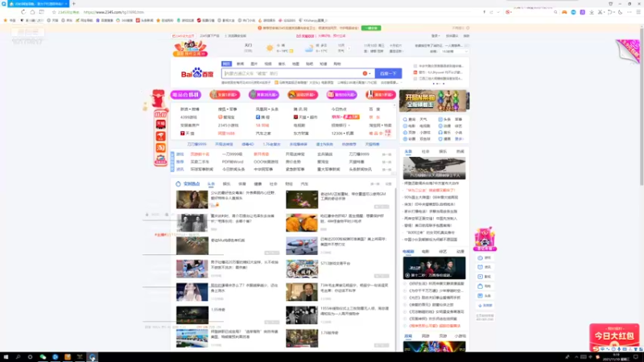The width and height of the screenshot is (644, 362).
Task: Click the 百度一下 search button
Action: pyautogui.click(x=388, y=73)
